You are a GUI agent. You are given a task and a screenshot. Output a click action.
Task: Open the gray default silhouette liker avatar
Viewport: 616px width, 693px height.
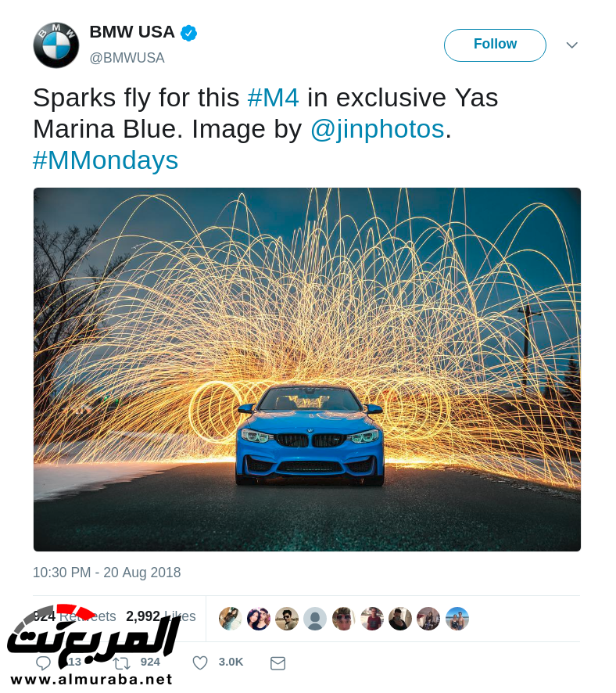pos(315,619)
